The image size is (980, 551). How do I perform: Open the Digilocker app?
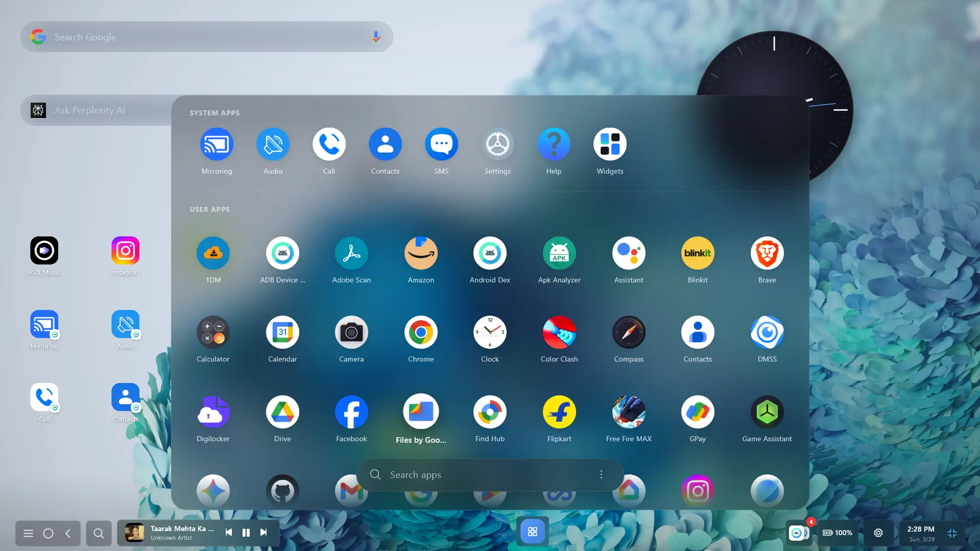[213, 412]
